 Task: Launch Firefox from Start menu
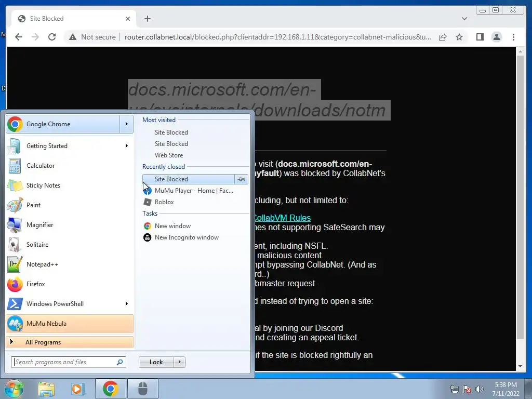[70, 284]
